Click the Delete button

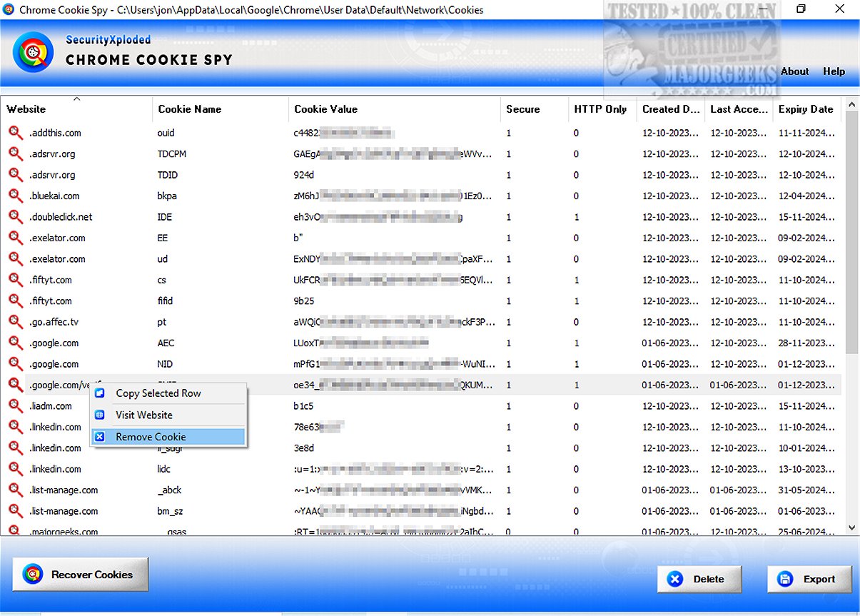(699, 579)
